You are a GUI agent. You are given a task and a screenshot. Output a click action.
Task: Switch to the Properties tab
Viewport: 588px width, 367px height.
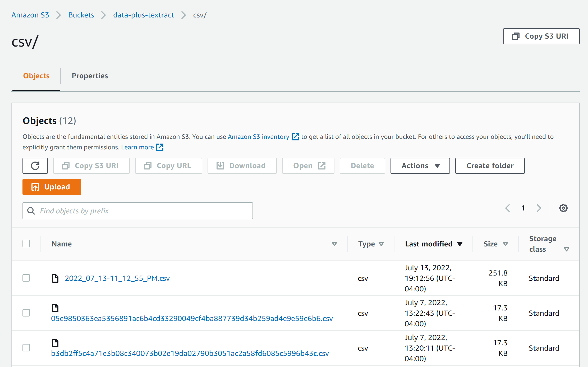click(90, 76)
